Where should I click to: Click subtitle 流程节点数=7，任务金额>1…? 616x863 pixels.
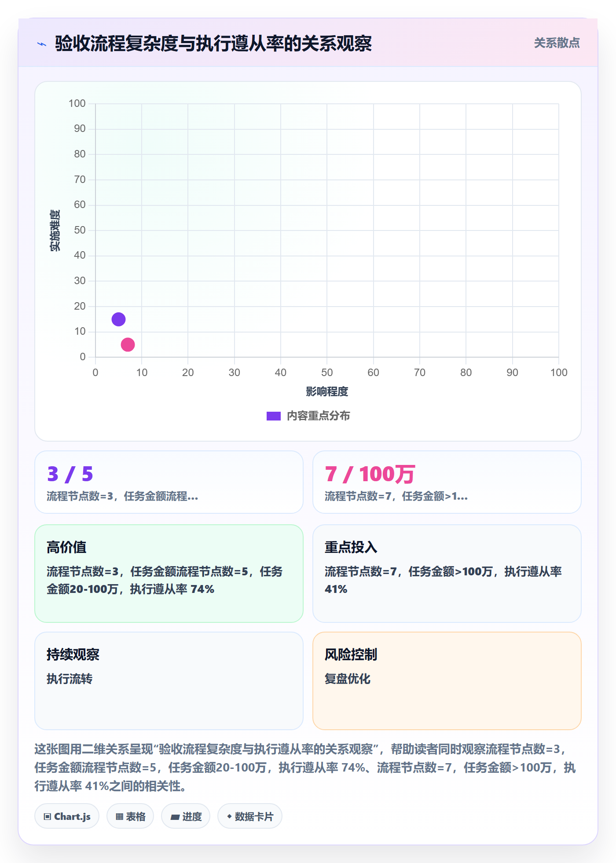pos(396,496)
